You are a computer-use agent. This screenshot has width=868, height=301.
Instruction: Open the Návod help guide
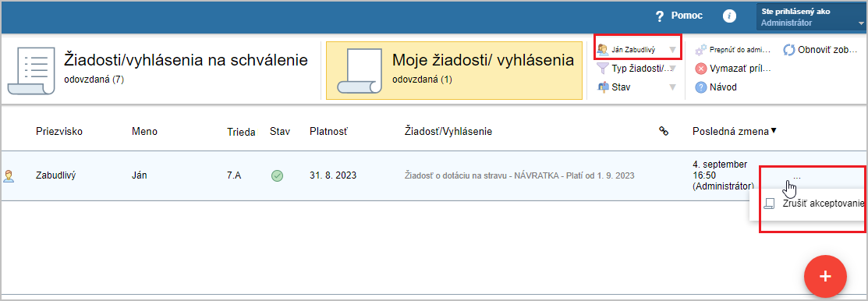716,87
